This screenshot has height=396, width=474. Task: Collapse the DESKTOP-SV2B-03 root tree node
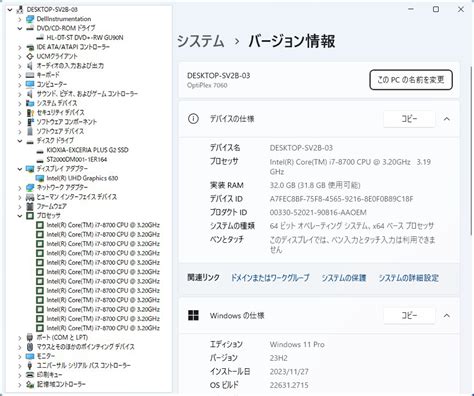(x=10, y=10)
